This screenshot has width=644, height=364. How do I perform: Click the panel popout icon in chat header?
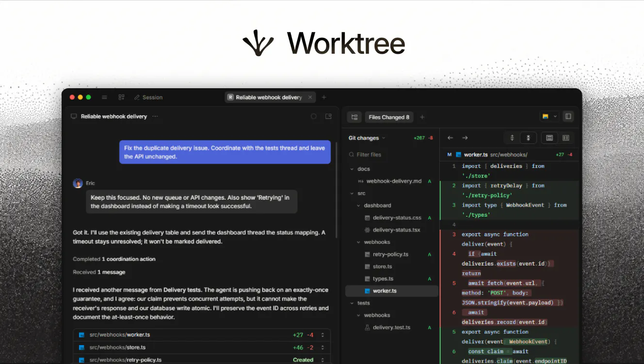point(328,116)
